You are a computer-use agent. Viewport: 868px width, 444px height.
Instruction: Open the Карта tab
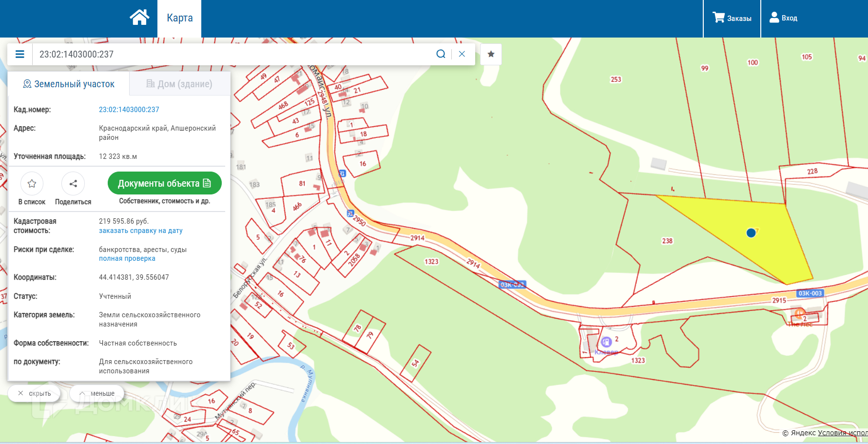pyautogui.click(x=179, y=18)
